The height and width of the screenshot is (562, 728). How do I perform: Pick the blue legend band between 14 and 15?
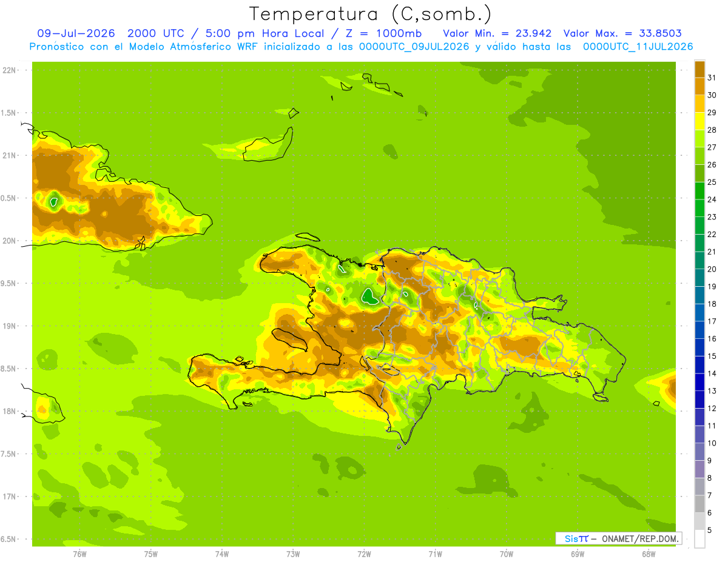699,364
